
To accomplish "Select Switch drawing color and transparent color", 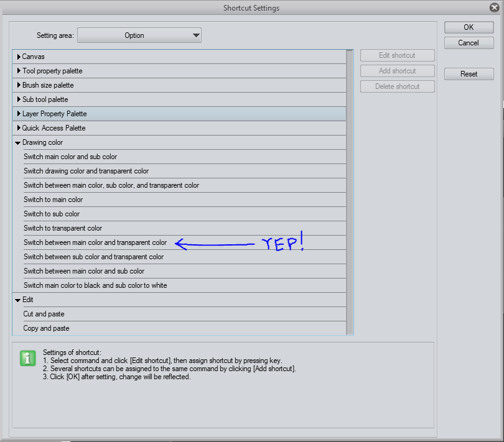I will click(86, 171).
